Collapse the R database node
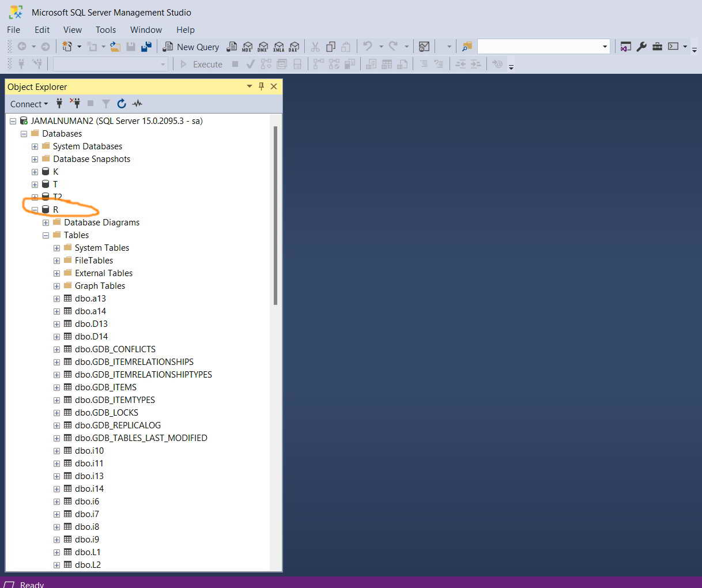This screenshot has height=588, width=702. tap(35, 209)
